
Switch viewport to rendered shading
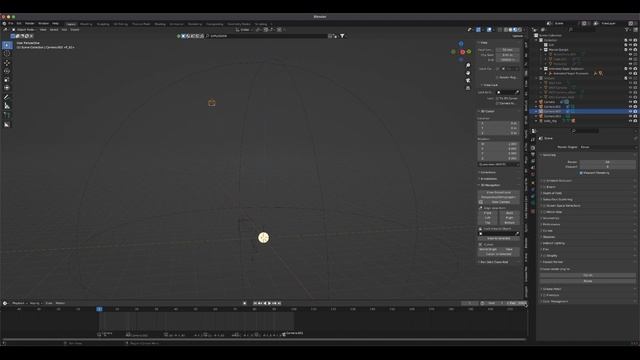coord(520,30)
